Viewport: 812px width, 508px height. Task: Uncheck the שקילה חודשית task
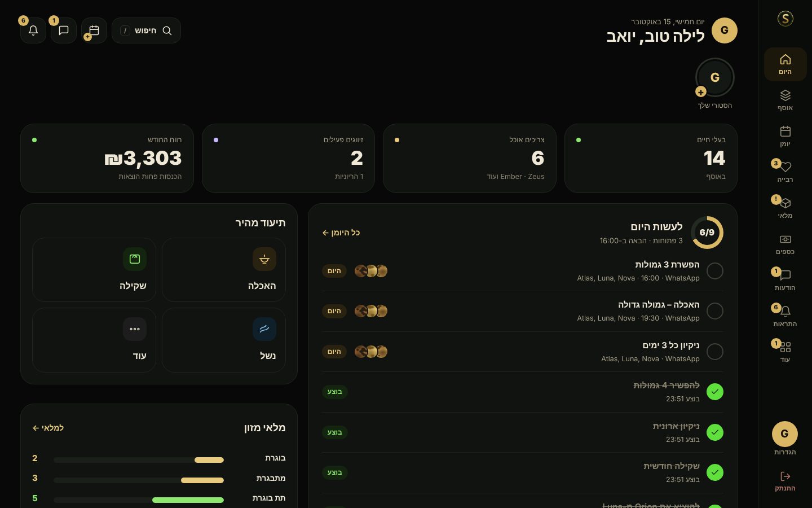tap(715, 472)
